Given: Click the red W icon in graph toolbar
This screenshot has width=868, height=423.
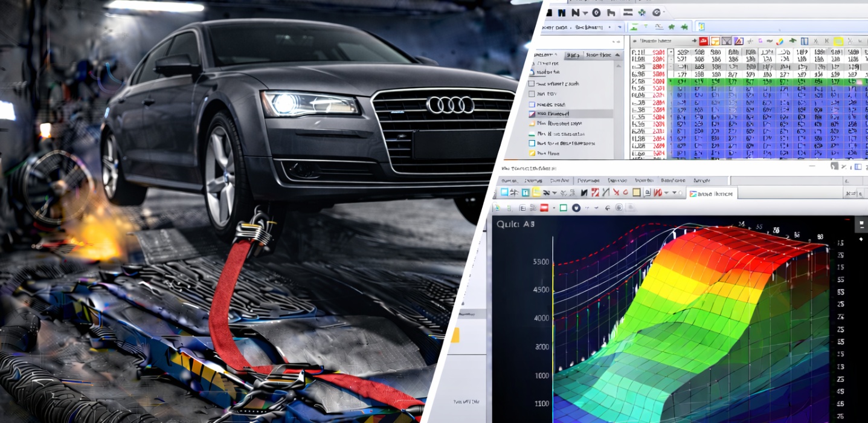Looking at the screenshot, I should pyautogui.click(x=658, y=193).
